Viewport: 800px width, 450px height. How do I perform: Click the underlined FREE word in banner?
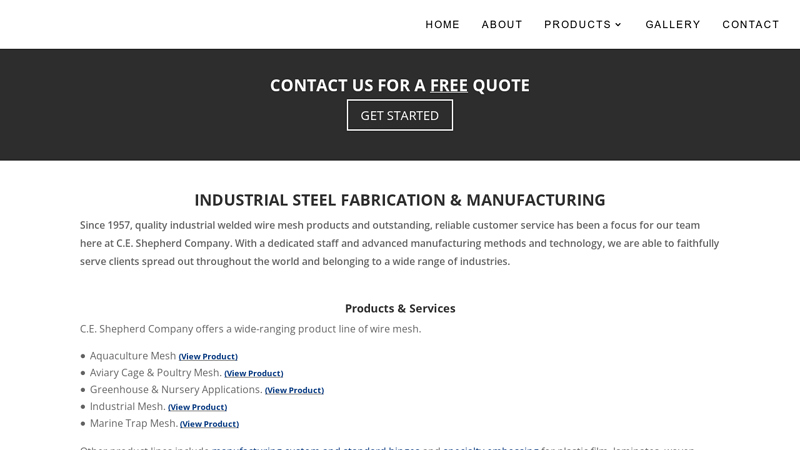pyautogui.click(x=448, y=85)
